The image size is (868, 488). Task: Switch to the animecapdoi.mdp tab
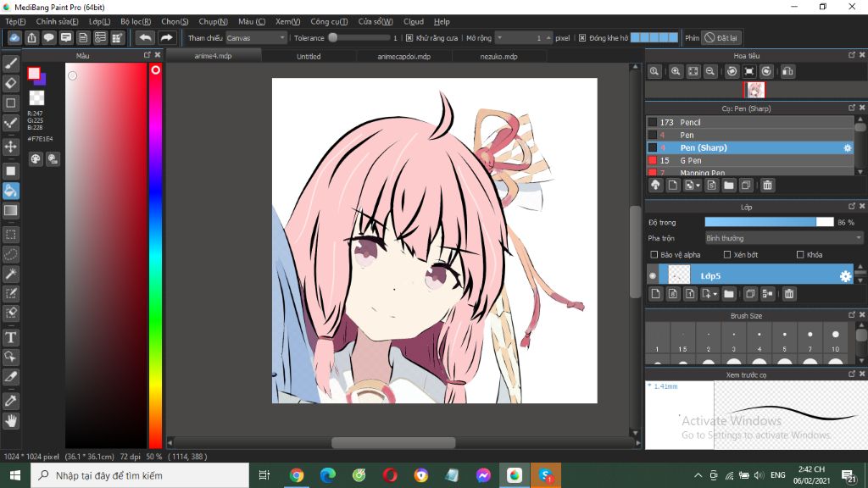pos(403,57)
